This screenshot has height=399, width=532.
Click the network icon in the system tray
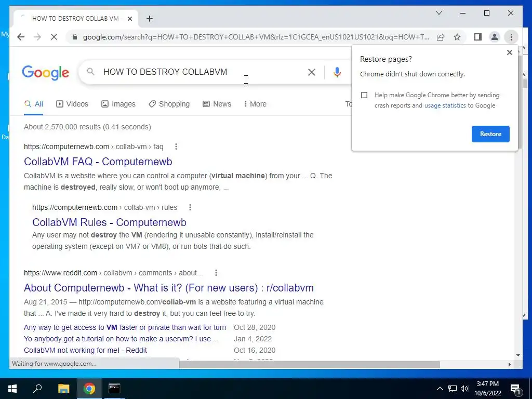pyautogui.click(x=453, y=389)
